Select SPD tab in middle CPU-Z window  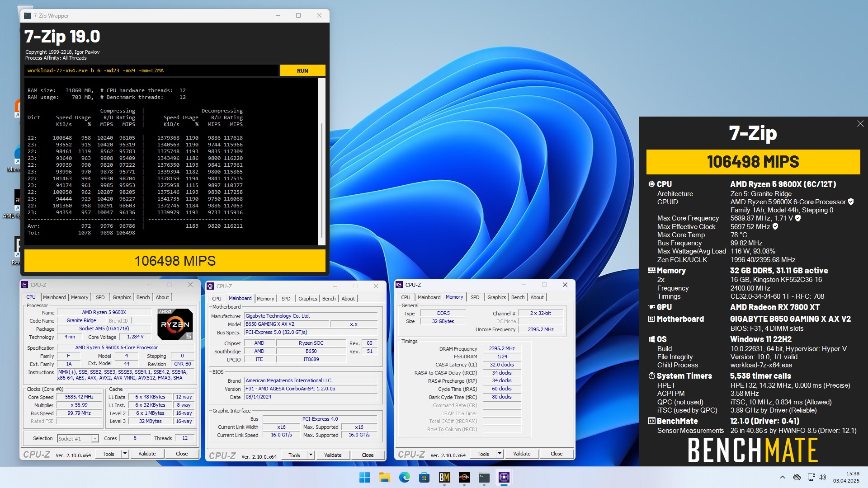click(x=286, y=299)
